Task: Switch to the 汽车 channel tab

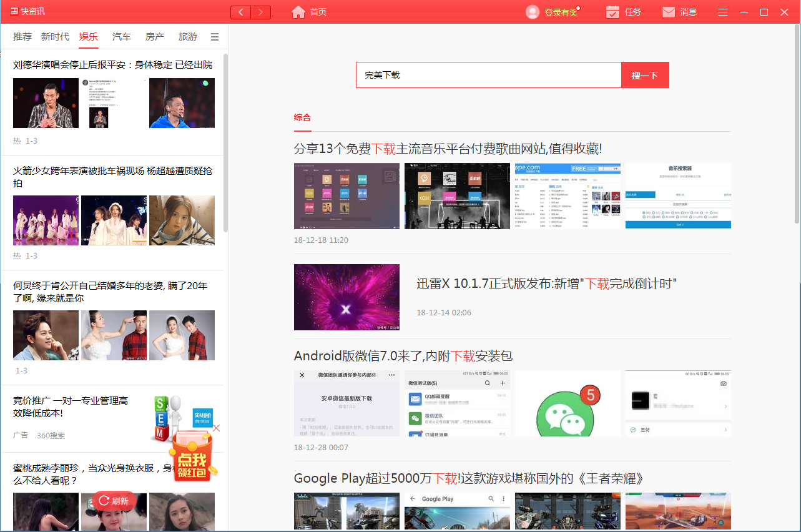Action: tap(121, 37)
